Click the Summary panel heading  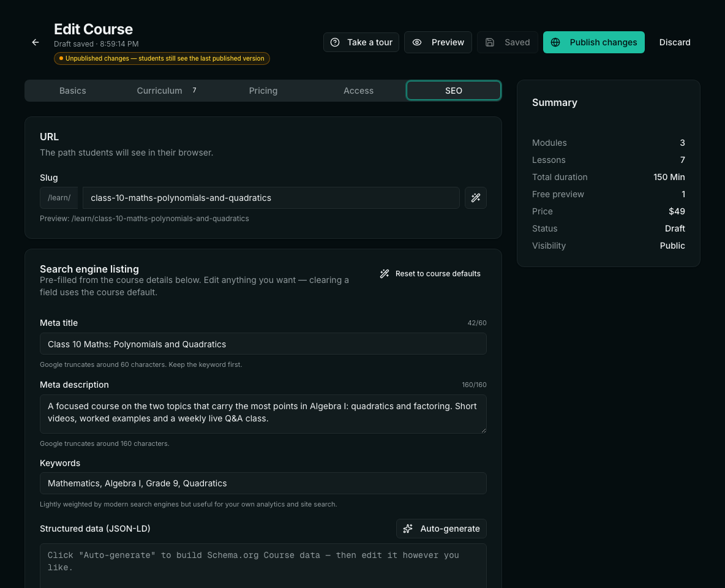pos(554,103)
